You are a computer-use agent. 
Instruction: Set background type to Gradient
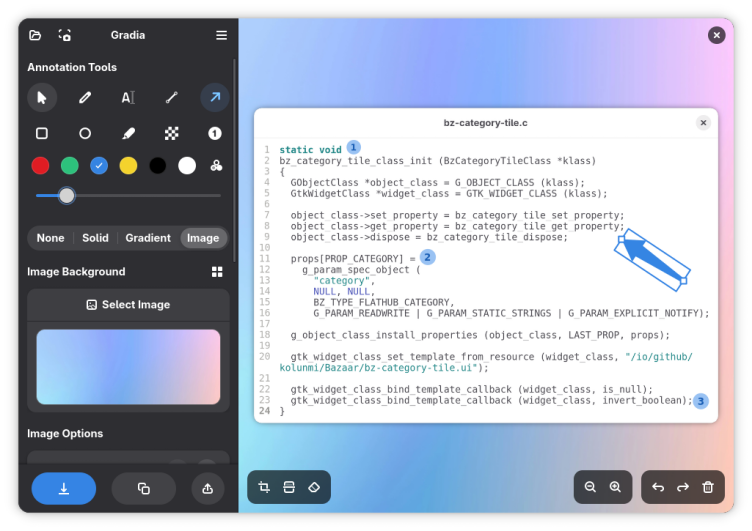(148, 238)
